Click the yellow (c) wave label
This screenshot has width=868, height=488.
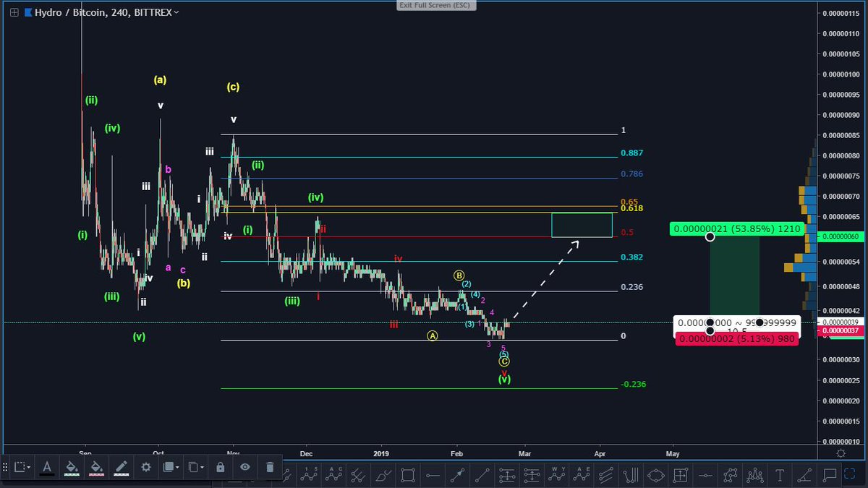tap(233, 87)
